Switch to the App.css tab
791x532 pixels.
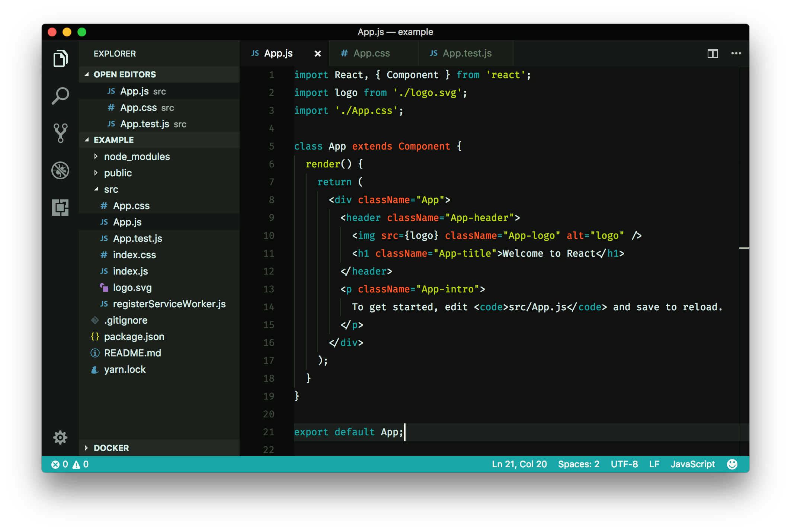371,54
